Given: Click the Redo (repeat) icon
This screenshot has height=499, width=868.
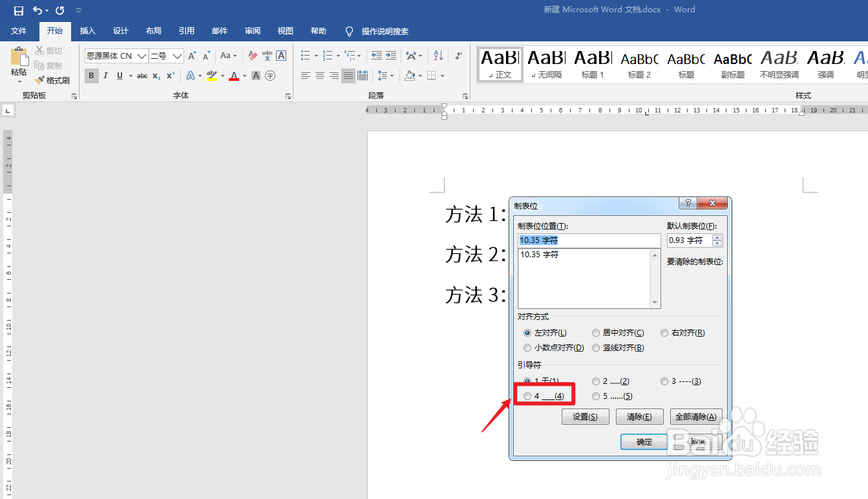Looking at the screenshot, I should 60,10.
